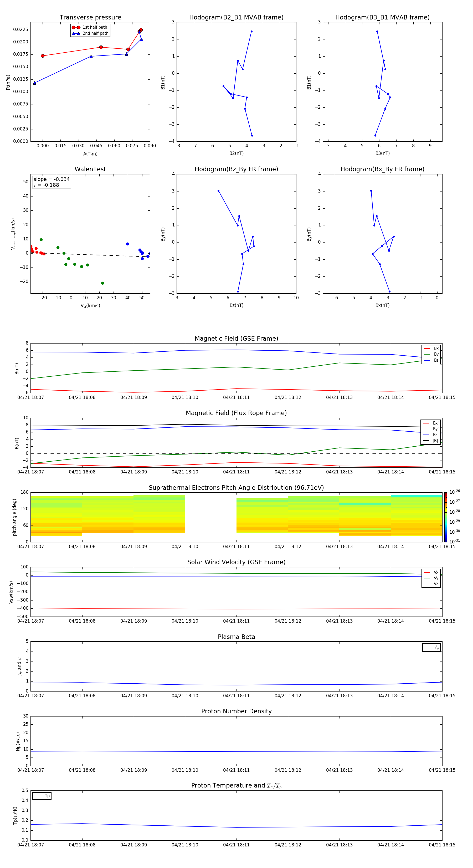
Task: Click the 'B3(nT)' x-axis label
Action: [x=382, y=153]
